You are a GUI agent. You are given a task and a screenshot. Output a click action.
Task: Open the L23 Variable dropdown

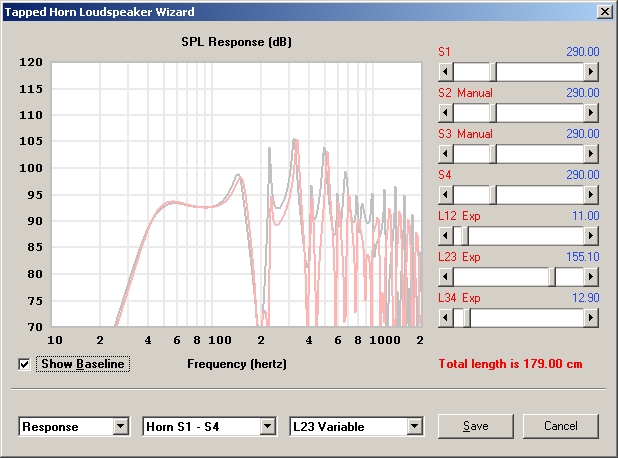coord(415,426)
